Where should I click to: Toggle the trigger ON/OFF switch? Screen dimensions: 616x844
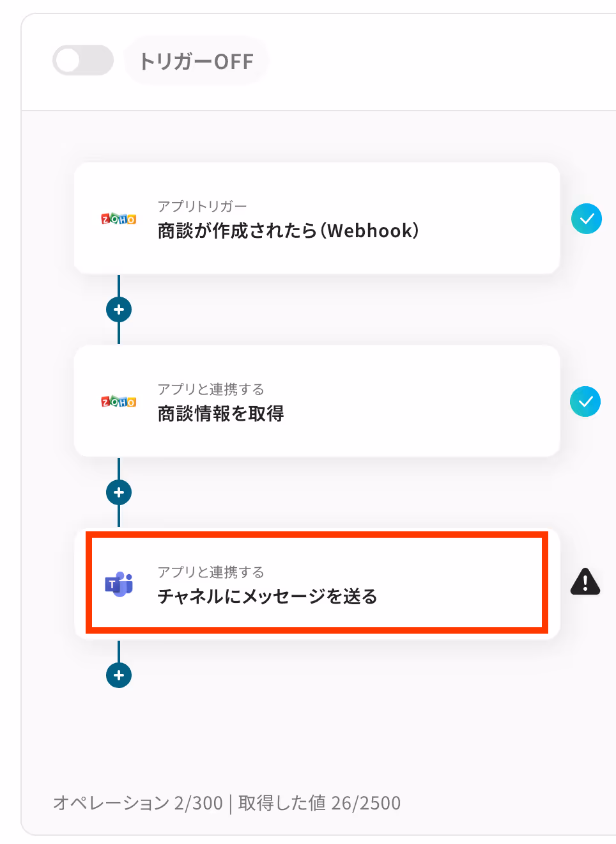coord(83,61)
